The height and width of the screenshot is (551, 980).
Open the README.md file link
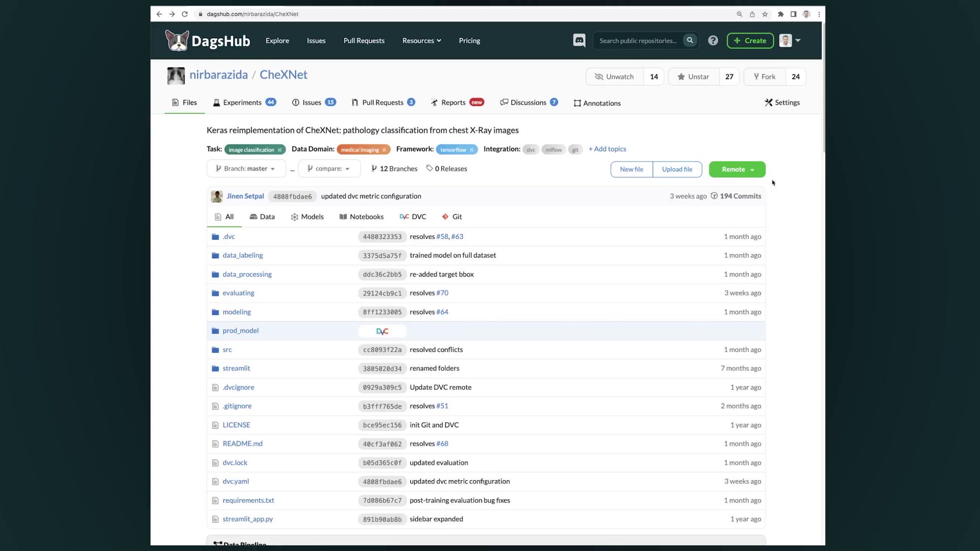point(243,443)
